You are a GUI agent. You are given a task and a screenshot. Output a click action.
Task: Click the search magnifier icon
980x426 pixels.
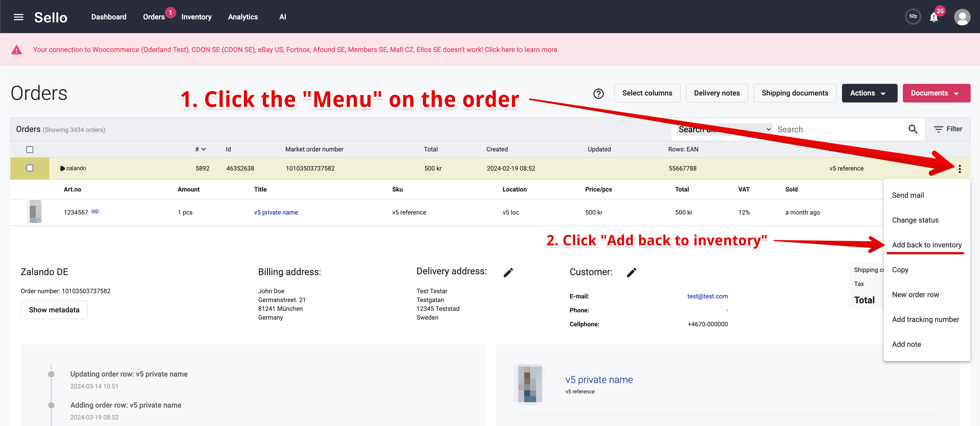pos(913,129)
